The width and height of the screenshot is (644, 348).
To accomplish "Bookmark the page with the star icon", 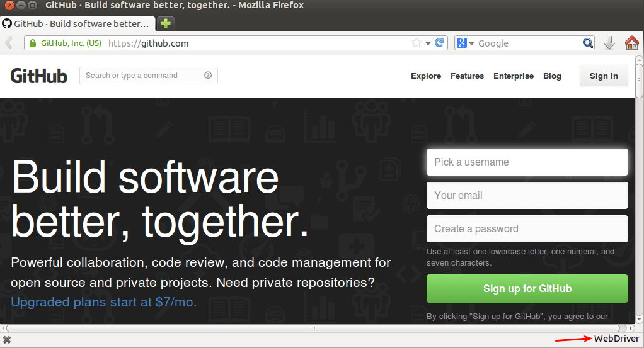I will click(417, 43).
